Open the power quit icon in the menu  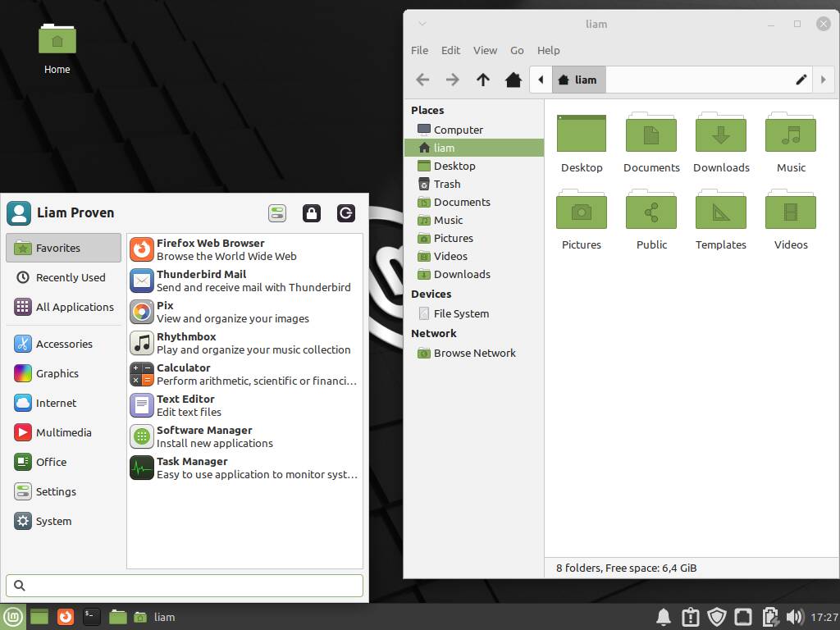point(345,212)
